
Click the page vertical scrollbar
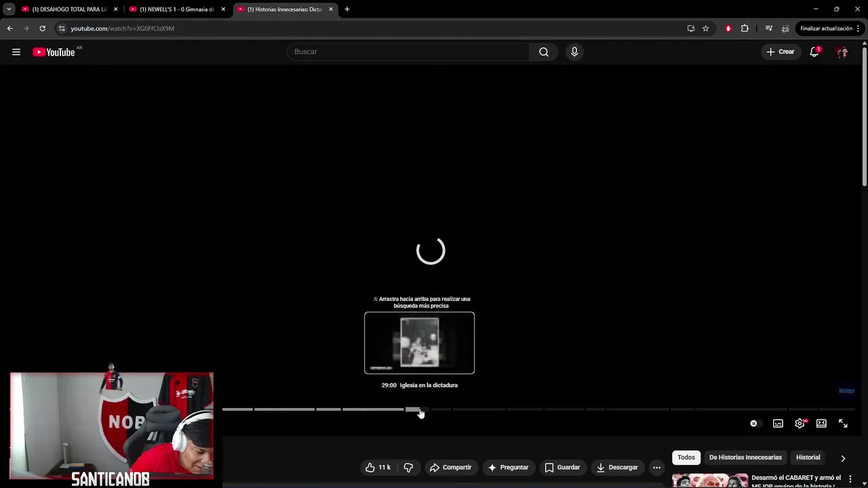[x=865, y=115]
